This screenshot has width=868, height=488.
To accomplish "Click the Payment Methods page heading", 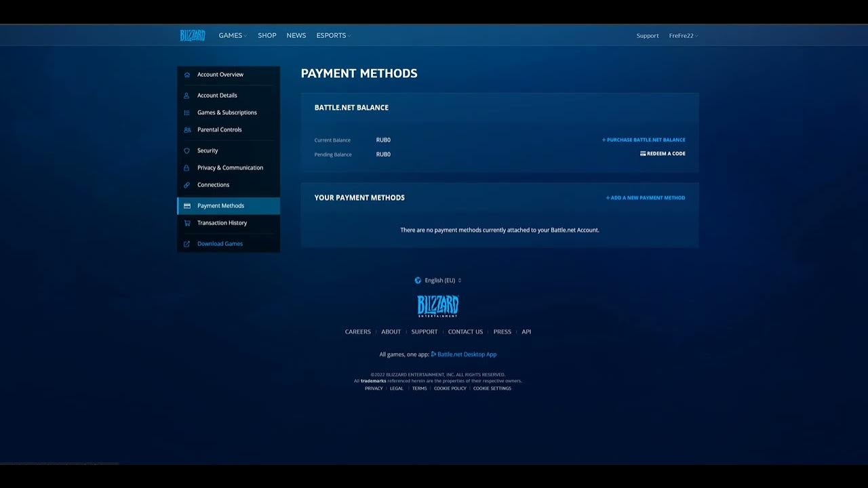I will point(359,73).
